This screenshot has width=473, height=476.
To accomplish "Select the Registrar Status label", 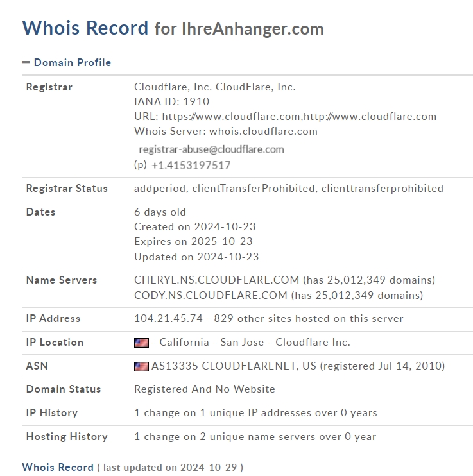I will pyautogui.click(x=67, y=189).
